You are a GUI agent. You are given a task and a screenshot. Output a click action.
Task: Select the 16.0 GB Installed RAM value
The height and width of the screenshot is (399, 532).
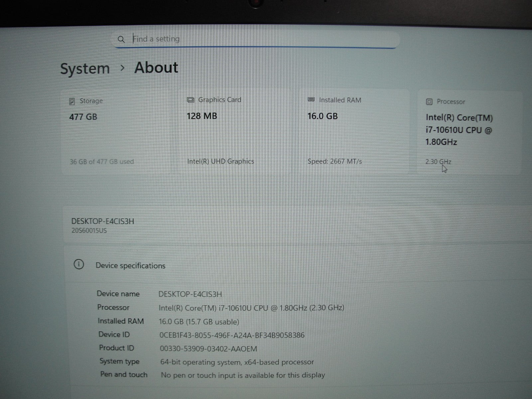pyautogui.click(x=323, y=116)
